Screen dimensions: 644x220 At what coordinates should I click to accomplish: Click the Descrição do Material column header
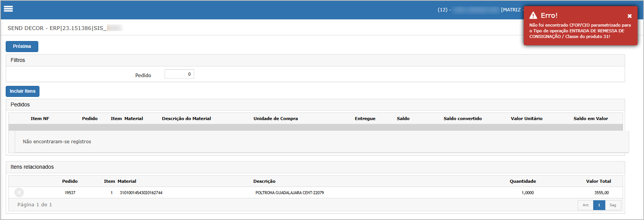(187, 119)
